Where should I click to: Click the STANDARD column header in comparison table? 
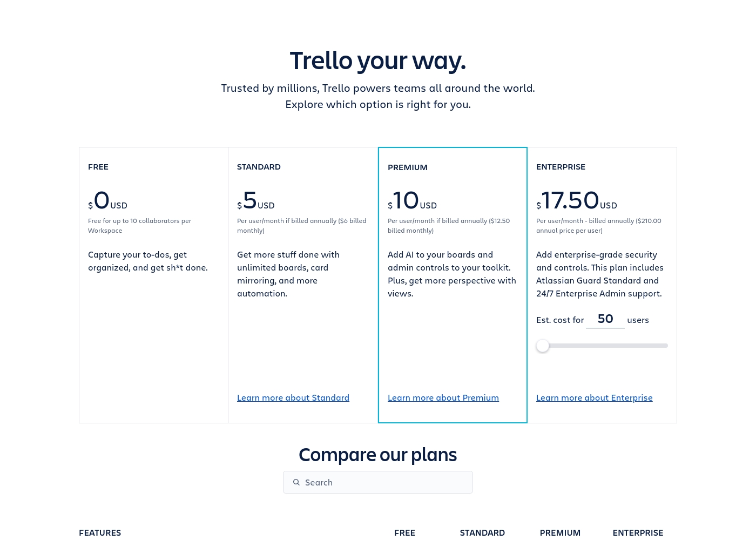pyautogui.click(x=482, y=532)
